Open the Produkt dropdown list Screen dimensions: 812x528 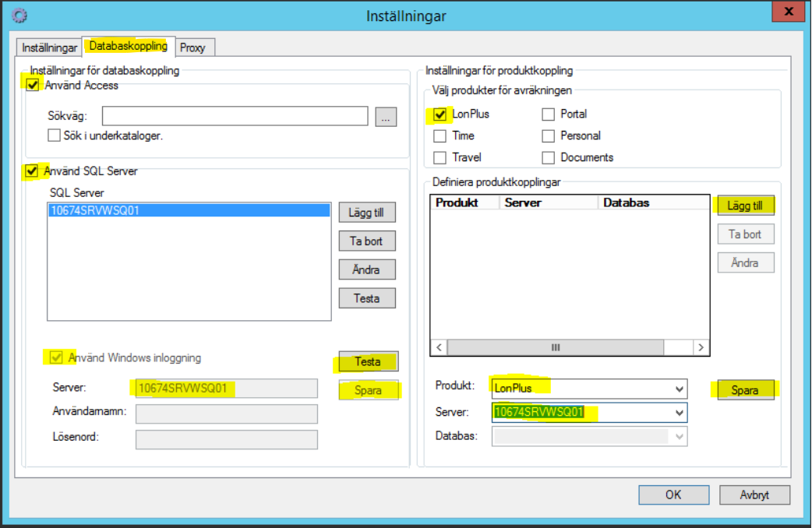680,388
